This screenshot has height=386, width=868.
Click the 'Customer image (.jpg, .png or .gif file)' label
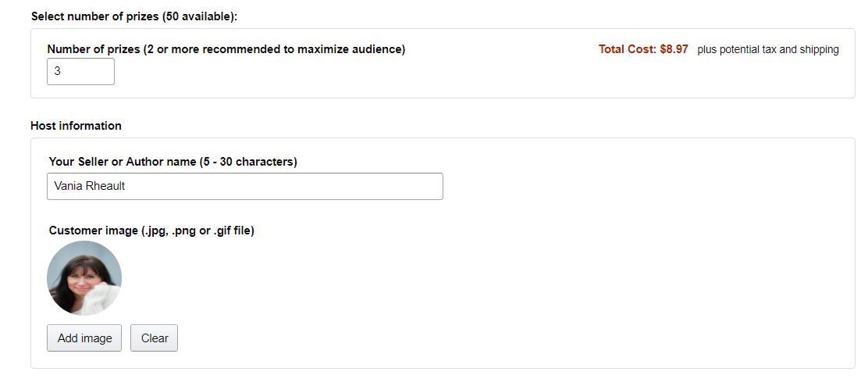point(151,231)
